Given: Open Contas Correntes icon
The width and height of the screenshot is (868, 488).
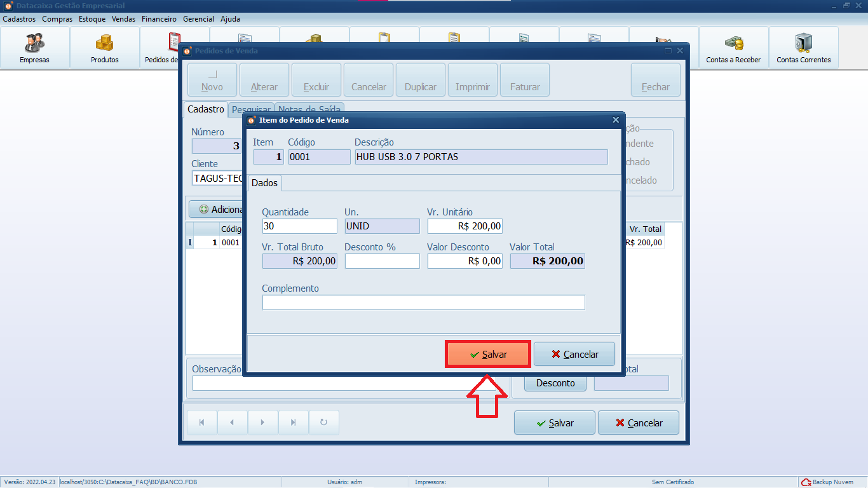Looking at the screenshot, I should (x=803, y=48).
